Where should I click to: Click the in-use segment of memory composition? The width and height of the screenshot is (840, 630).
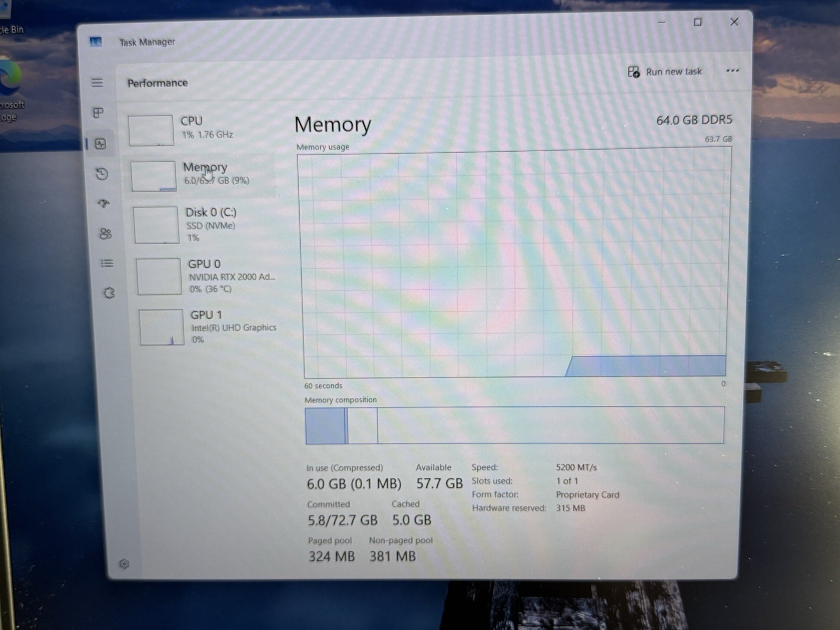tap(325, 426)
